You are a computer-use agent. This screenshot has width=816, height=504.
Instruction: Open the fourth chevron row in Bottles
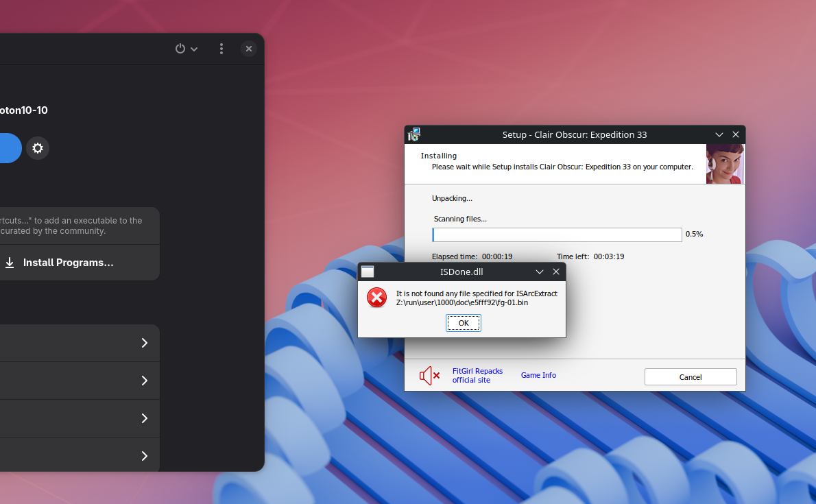[80, 455]
